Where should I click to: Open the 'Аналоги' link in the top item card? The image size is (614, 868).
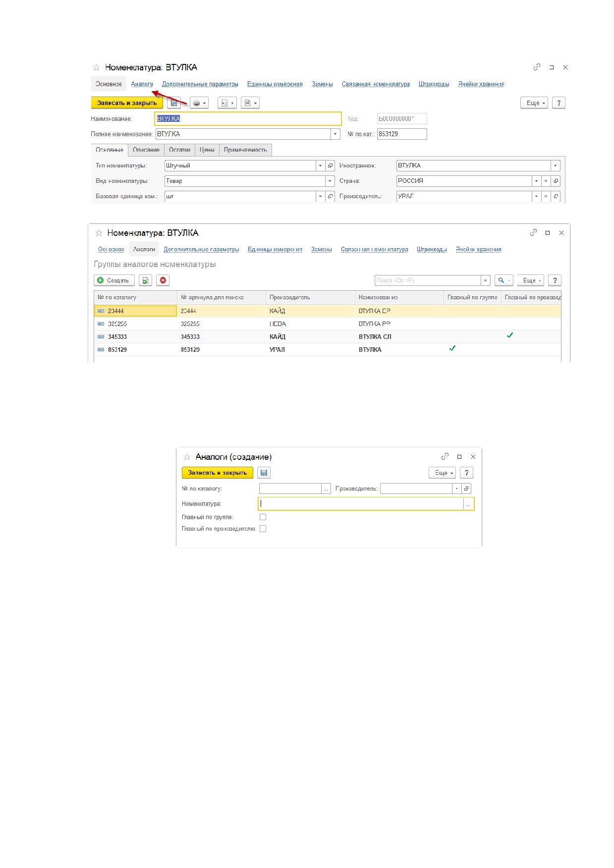[142, 84]
